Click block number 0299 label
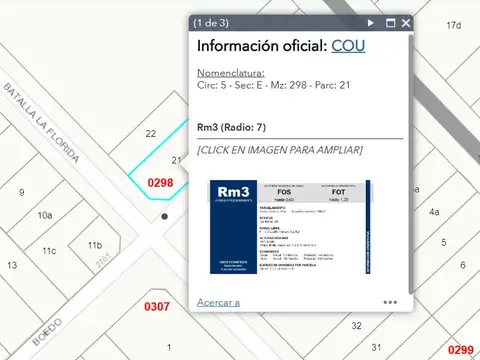Viewport: 480px width, 360px height. click(461, 350)
